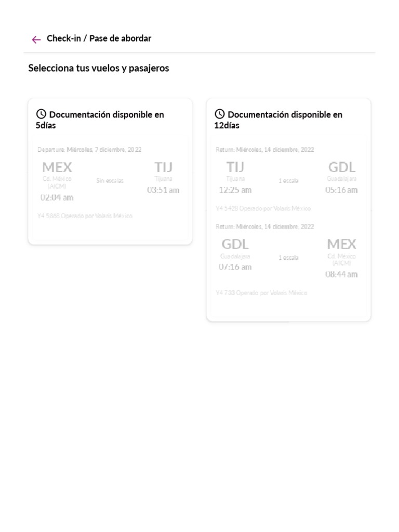
Task: Click the clock icon on the 12días card
Action: [220, 114]
